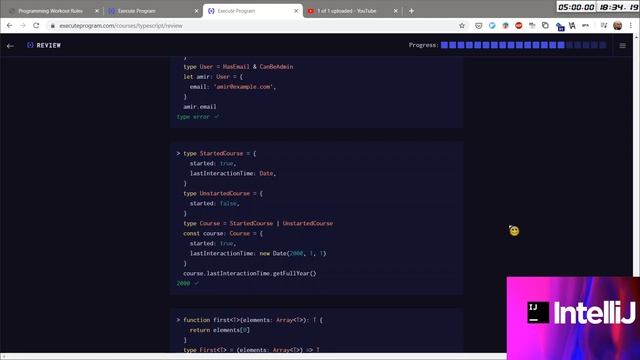
Task: Open a new browser tab
Action: coord(411,11)
